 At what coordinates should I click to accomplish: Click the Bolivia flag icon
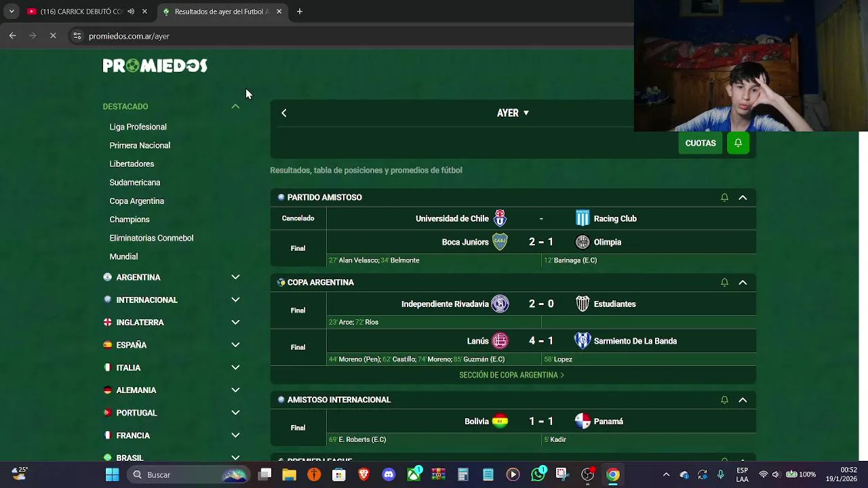500,422
